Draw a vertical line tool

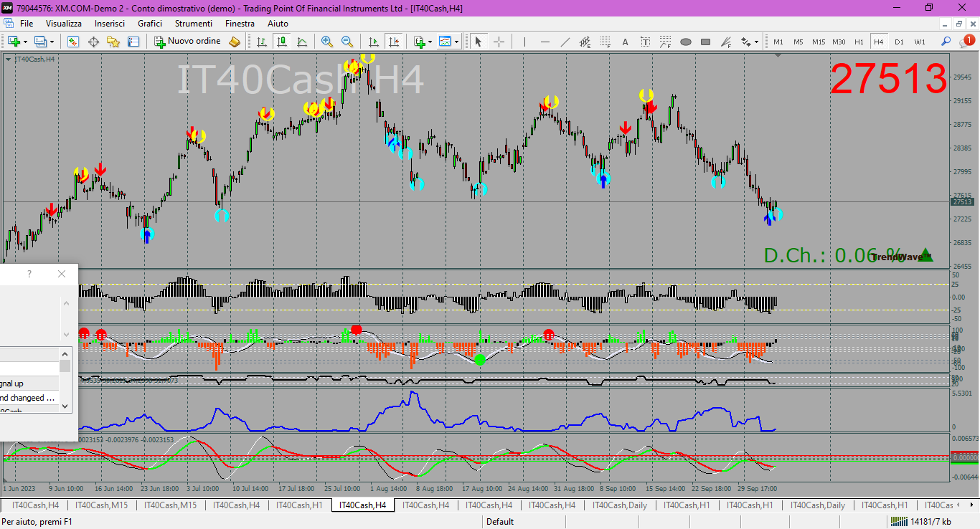pyautogui.click(x=524, y=42)
